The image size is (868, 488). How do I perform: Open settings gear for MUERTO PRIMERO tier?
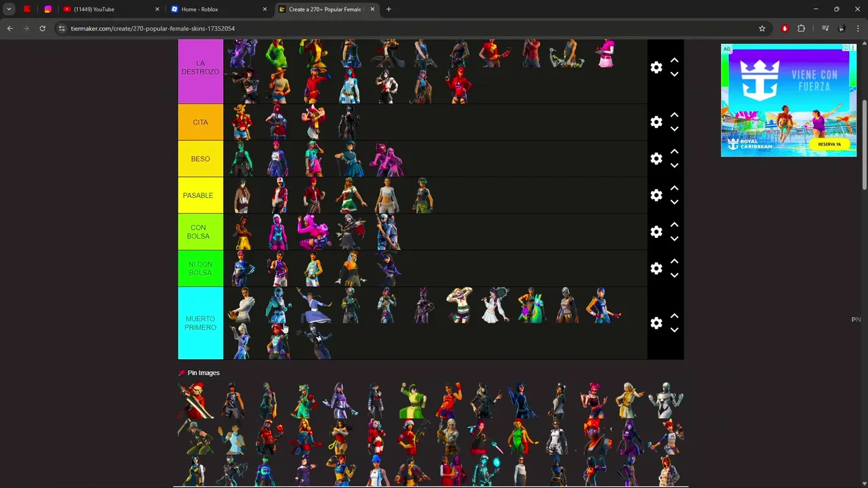click(656, 323)
